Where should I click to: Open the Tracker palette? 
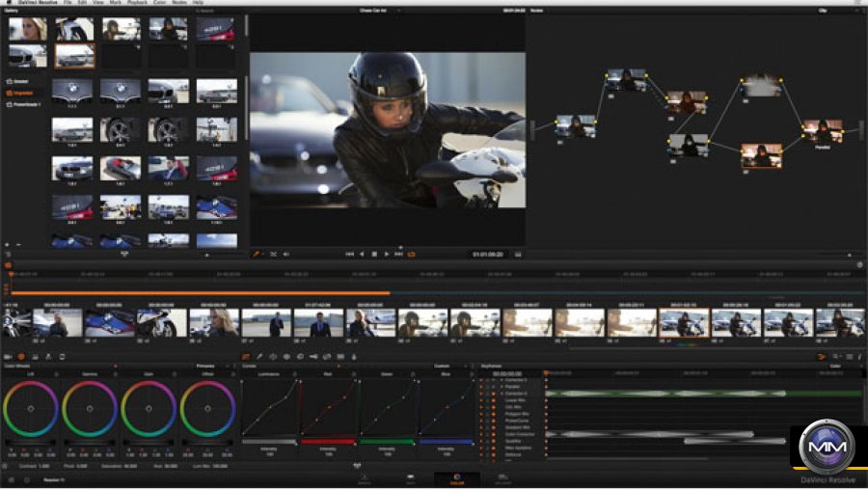[x=286, y=357]
